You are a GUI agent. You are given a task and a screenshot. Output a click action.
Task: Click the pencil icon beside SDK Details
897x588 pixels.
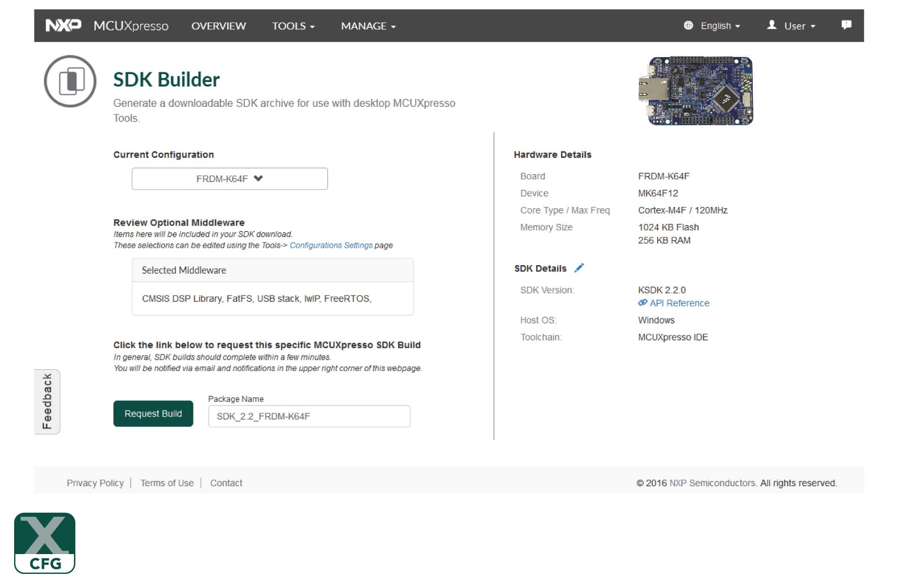point(579,268)
